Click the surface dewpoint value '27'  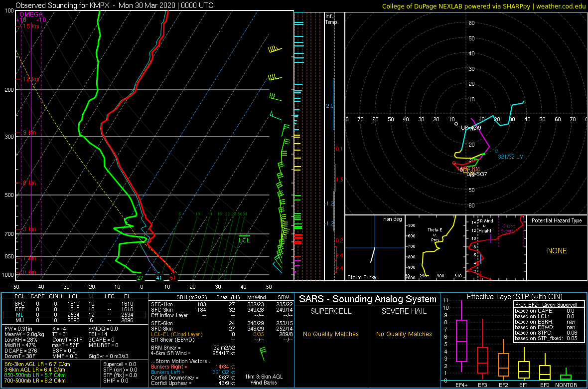(140, 278)
